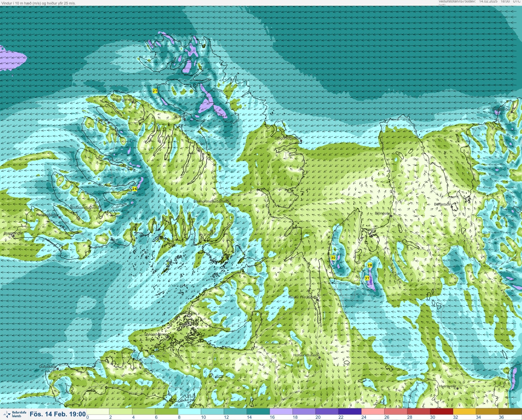Image resolution: width=522 pixels, height=420 pixels.
Task: Click the 28 m/s gust marker
Action: click(370, 265)
